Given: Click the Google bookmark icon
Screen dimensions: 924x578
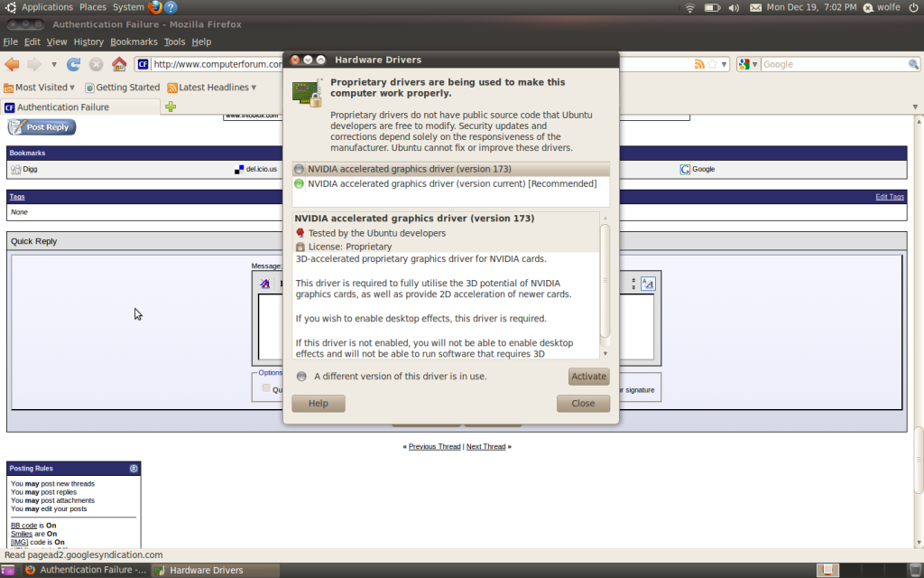Looking at the screenshot, I should 684,169.
